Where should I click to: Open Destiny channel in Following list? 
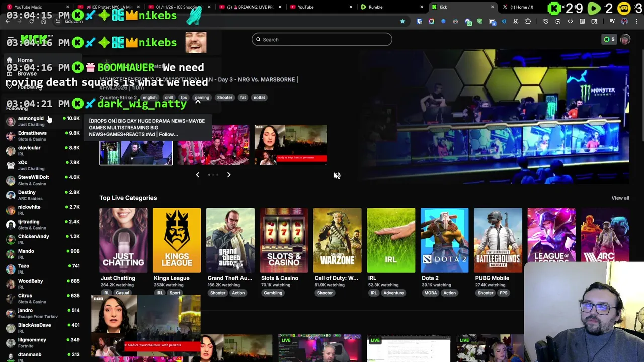tap(43, 195)
